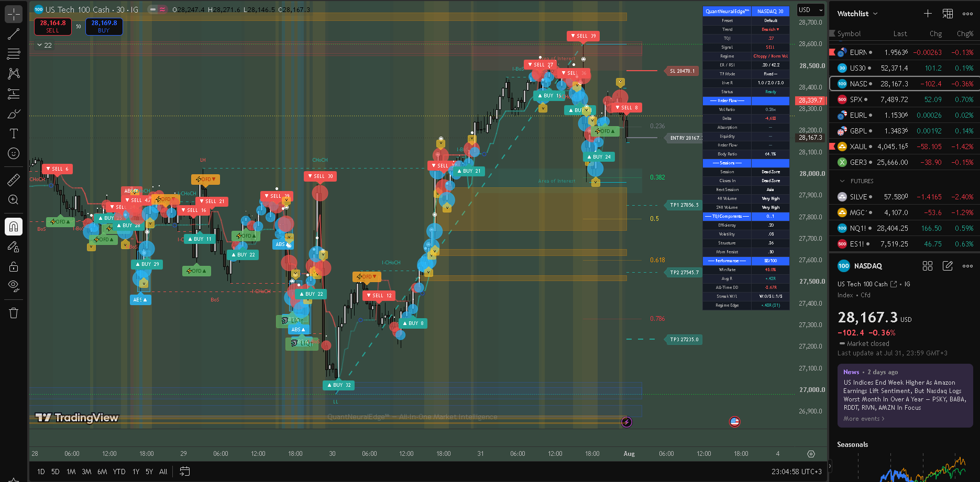This screenshot has width=980, height=482.
Task: Select the brush drawing tool
Action: pyautogui.click(x=14, y=114)
